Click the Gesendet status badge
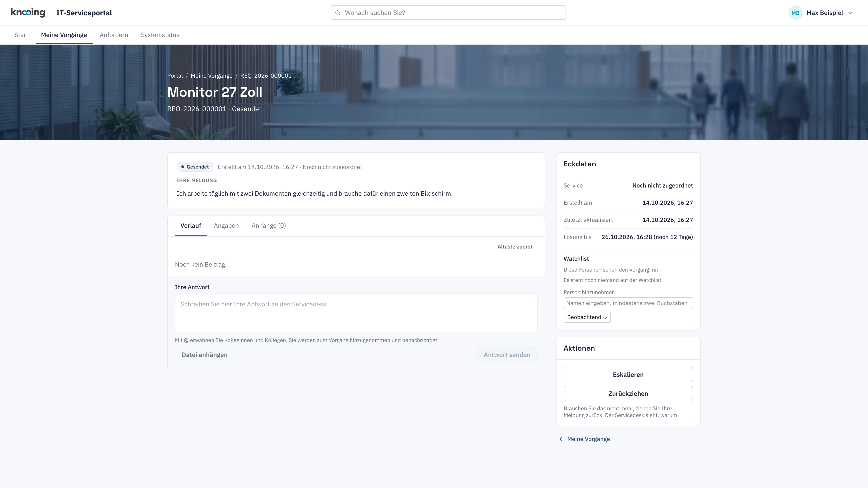This screenshot has height=488, width=868. [195, 167]
